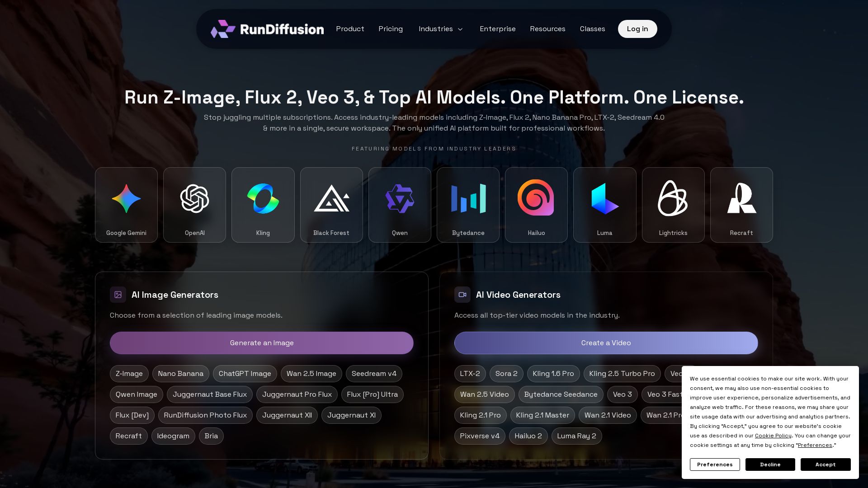Open the Recraft logo tile

click(x=741, y=205)
